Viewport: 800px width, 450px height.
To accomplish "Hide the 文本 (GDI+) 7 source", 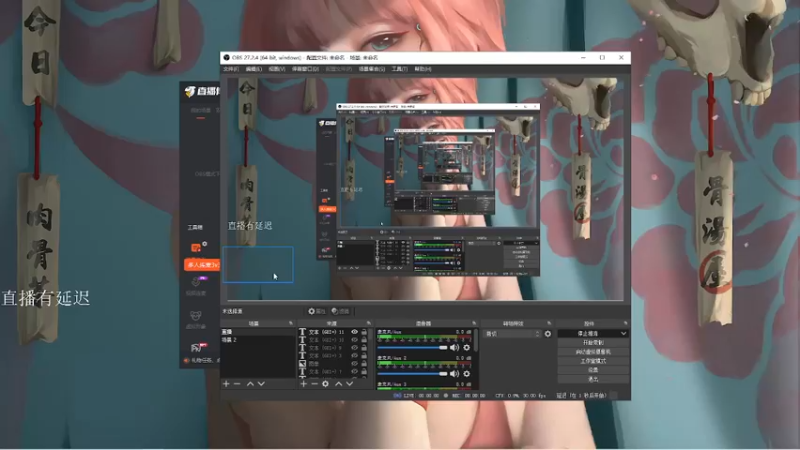I will click(x=354, y=371).
